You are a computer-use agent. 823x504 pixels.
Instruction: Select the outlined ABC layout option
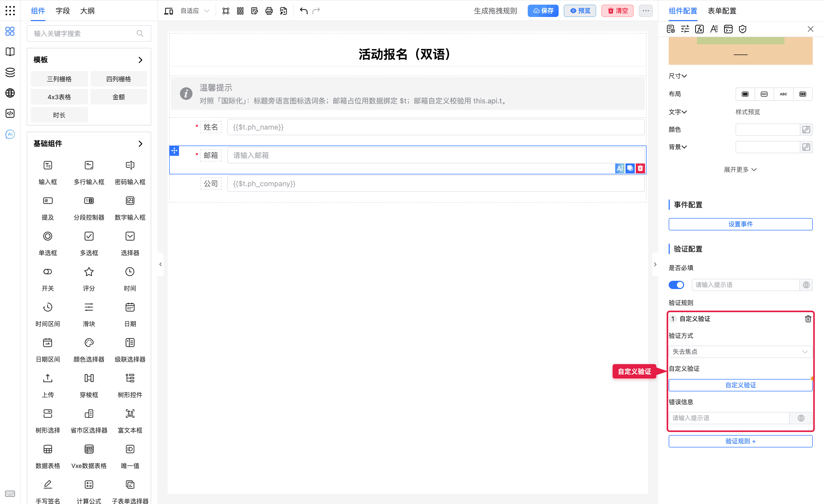[x=764, y=94]
